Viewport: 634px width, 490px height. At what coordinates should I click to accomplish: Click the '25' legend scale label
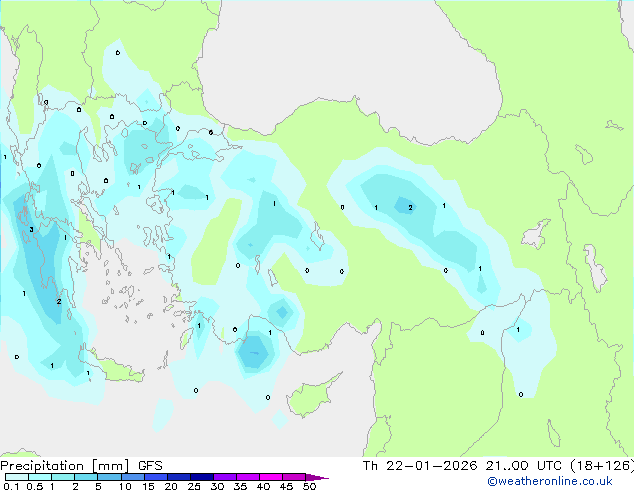[x=194, y=486]
